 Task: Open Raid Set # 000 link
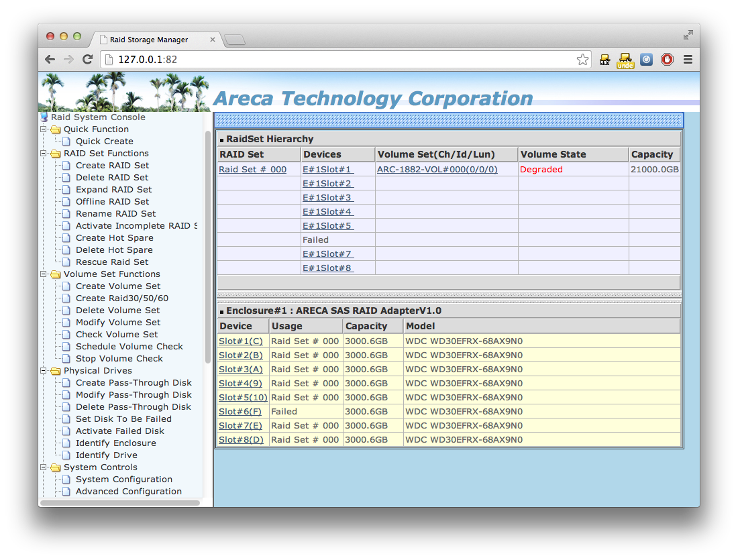(253, 170)
